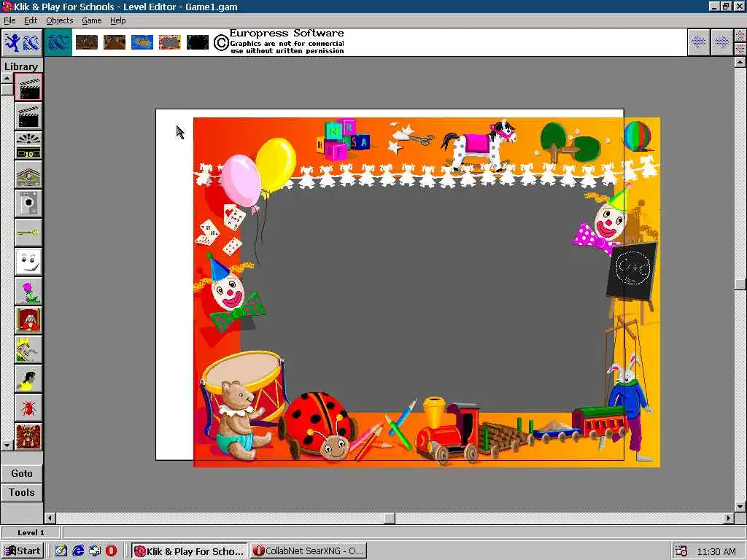Launch Internet Explorer from quick launch

[77, 551]
